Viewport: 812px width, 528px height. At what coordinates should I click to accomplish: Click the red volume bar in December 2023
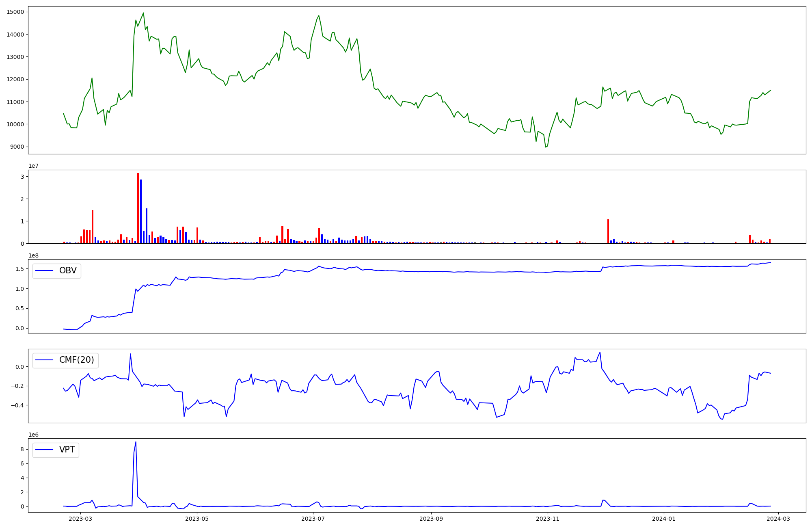coord(608,231)
